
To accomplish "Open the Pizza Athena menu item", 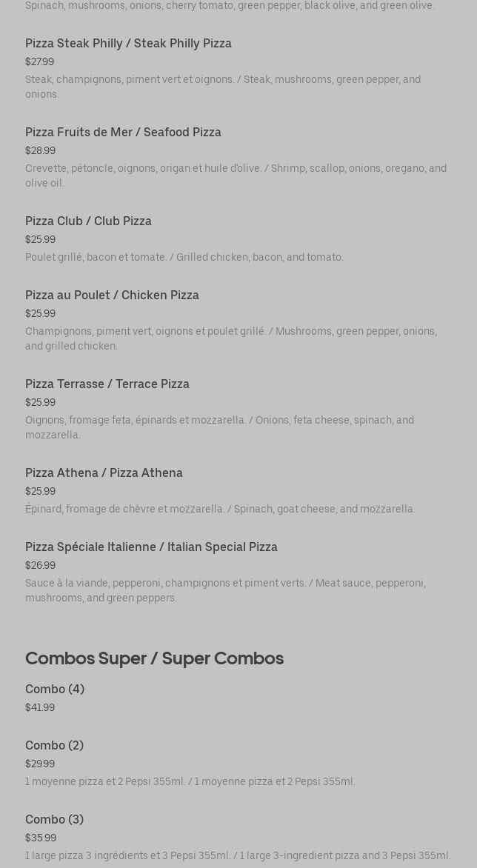I will (x=104, y=473).
